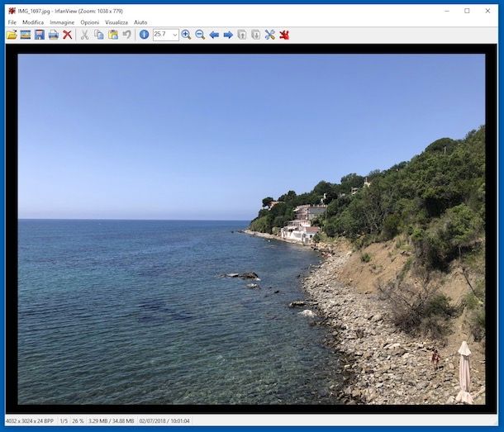Paste from clipboard icon
Image resolution: width=504 pixels, height=432 pixels.
pos(112,35)
